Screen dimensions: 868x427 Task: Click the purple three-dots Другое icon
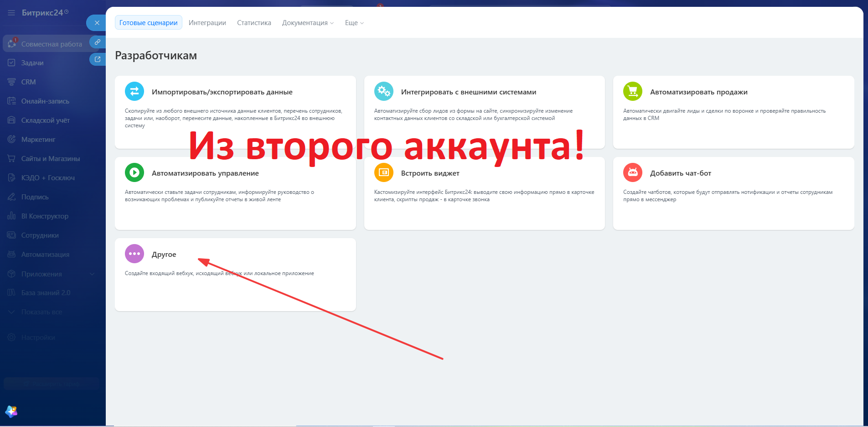pos(134,254)
